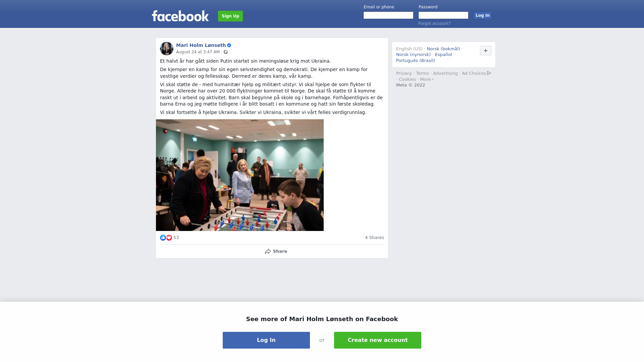The height and width of the screenshot is (362, 644).
Task: Open Mari Holm Lønseth's profile picture
Action: point(167,49)
